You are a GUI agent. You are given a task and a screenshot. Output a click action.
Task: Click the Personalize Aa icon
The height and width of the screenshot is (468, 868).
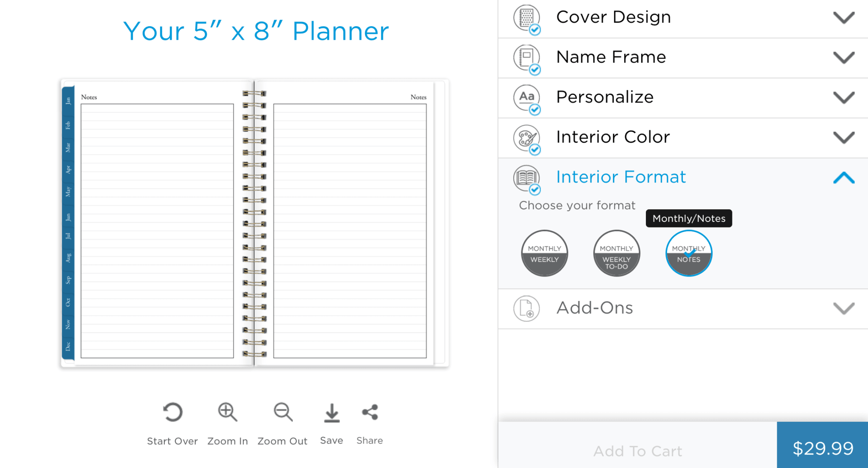click(526, 98)
